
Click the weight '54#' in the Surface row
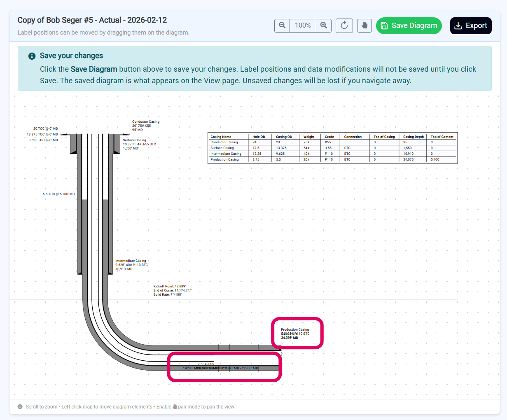(x=306, y=148)
